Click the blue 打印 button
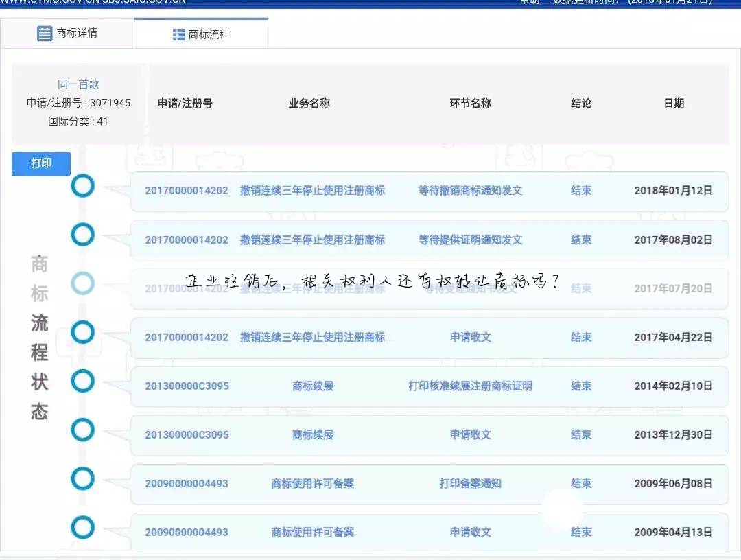Screen dimensions: 741x560 tap(41, 163)
